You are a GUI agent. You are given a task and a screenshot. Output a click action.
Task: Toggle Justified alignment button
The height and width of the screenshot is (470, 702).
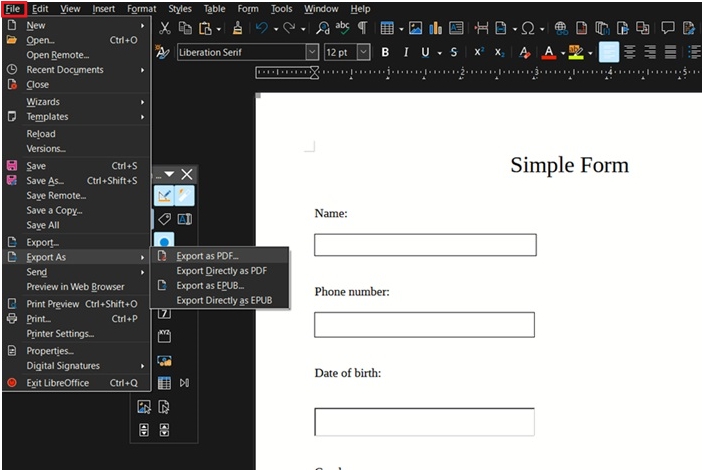[670, 52]
